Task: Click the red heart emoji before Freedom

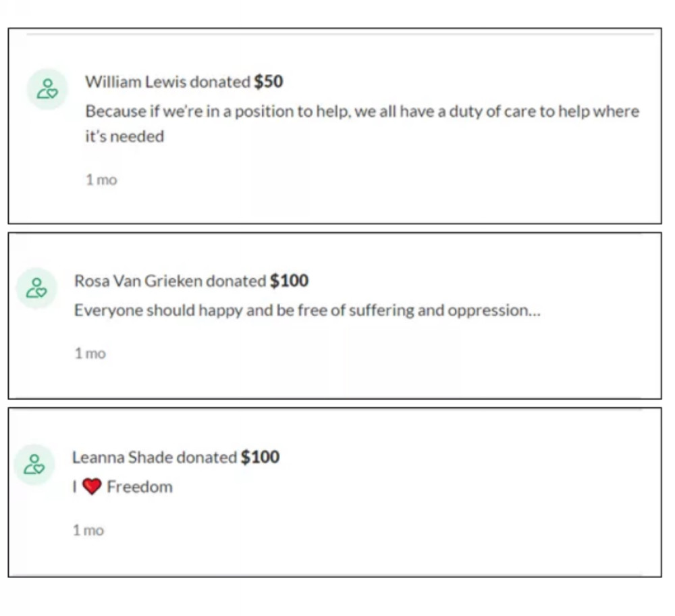Action: coord(92,487)
